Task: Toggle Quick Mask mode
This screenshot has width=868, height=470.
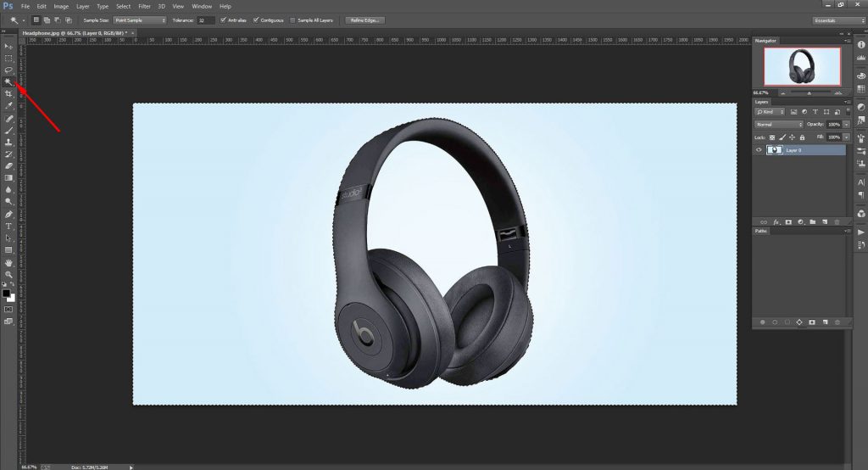Action: 8,310
